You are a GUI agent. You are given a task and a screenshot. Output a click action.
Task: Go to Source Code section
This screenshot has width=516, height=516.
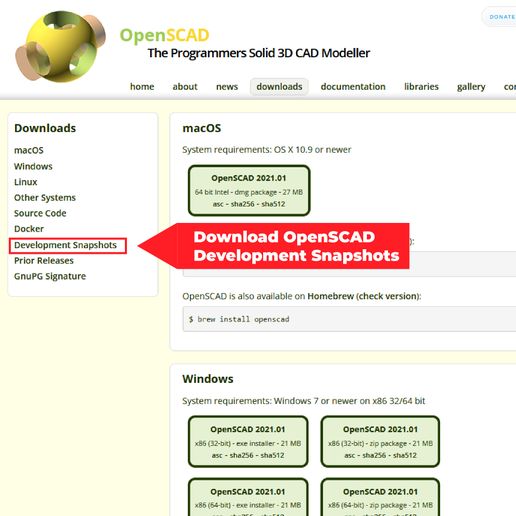coord(40,213)
